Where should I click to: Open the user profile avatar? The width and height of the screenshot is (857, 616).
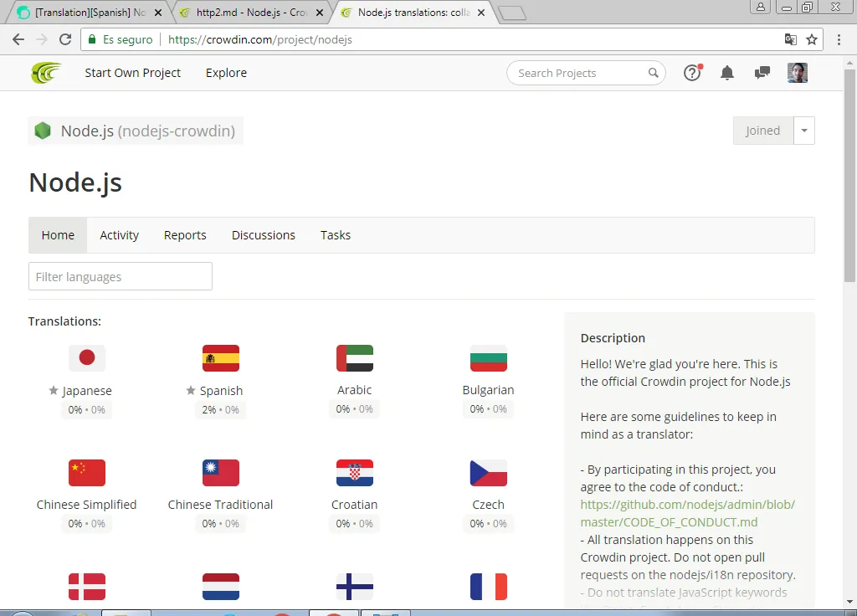(798, 73)
